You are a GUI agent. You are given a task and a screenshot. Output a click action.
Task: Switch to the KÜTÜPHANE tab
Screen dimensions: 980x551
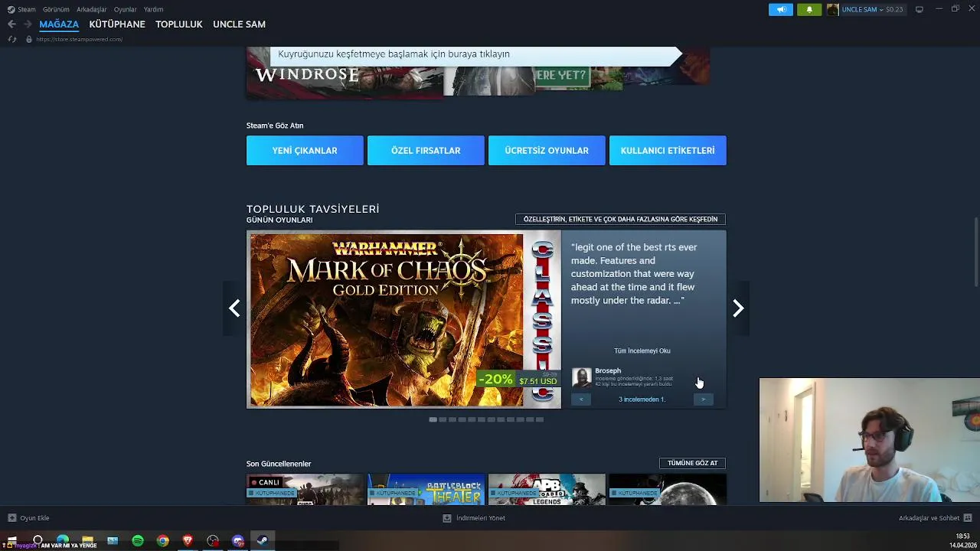[117, 24]
